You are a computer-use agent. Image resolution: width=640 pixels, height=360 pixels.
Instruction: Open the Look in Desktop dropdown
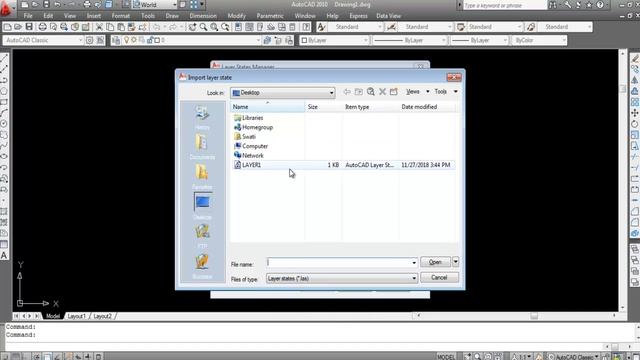coord(282,93)
